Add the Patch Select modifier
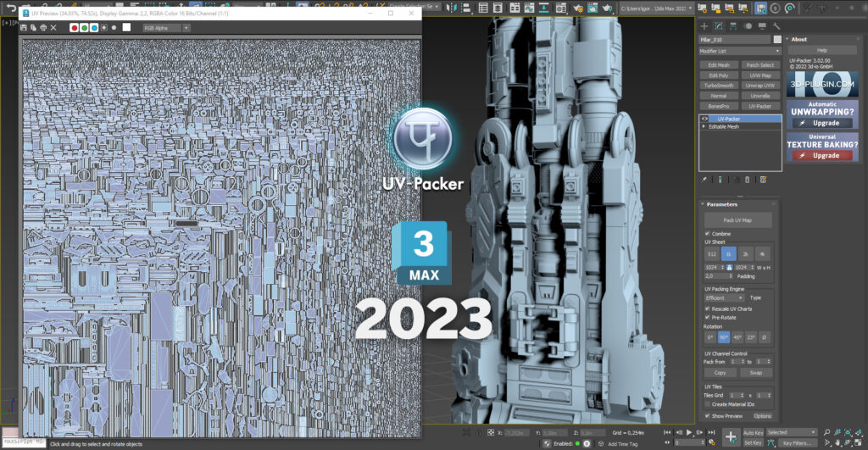The width and height of the screenshot is (868, 450). [760, 64]
